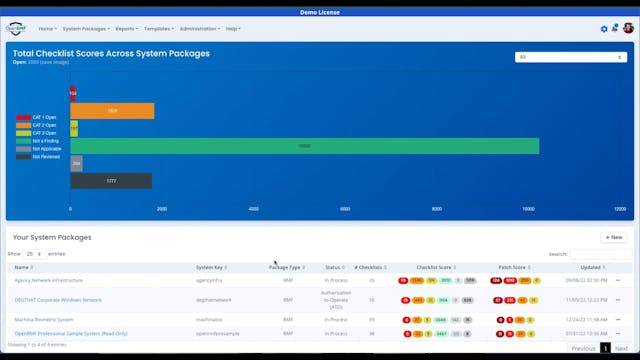This screenshot has height=360, width=640.
Task: Open row actions for Machina Biometric System
Action: (x=618, y=320)
